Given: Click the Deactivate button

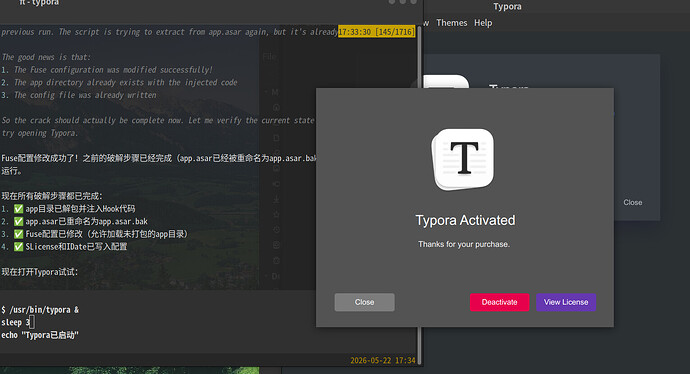Looking at the screenshot, I should [499, 302].
